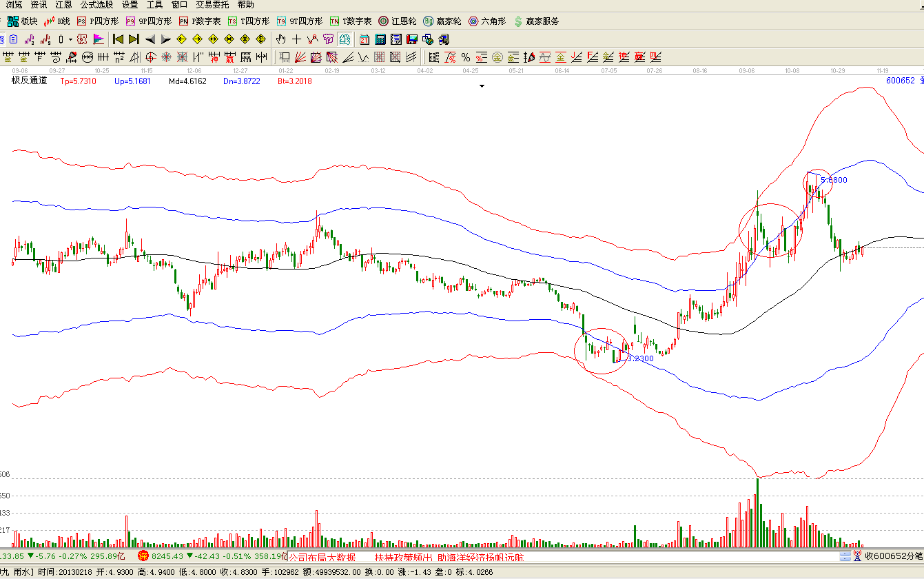Screen dimensions: 924x579
Task: Click the 公司布局大数据 news ticker headline
Action: coord(322,557)
